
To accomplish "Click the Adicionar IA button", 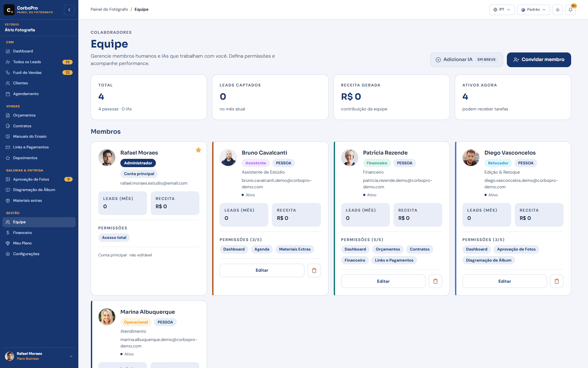I will [466, 60].
